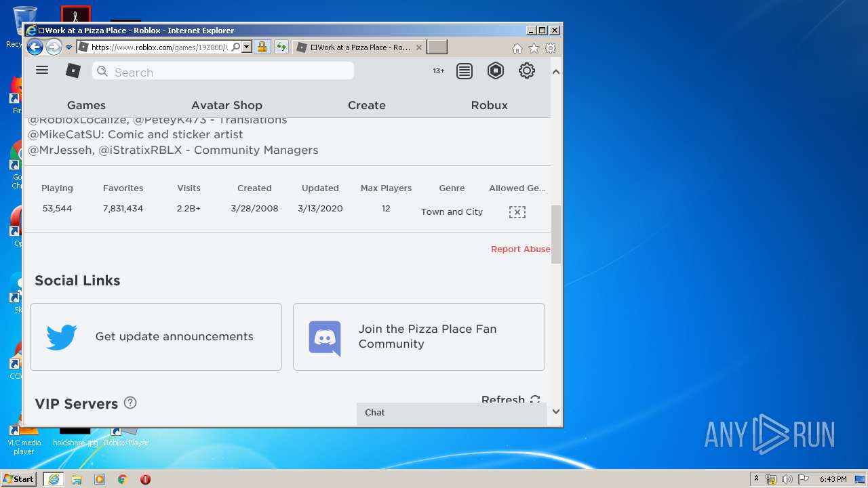Click the volume speaker tray icon

pyautogui.click(x=787, y=479)
